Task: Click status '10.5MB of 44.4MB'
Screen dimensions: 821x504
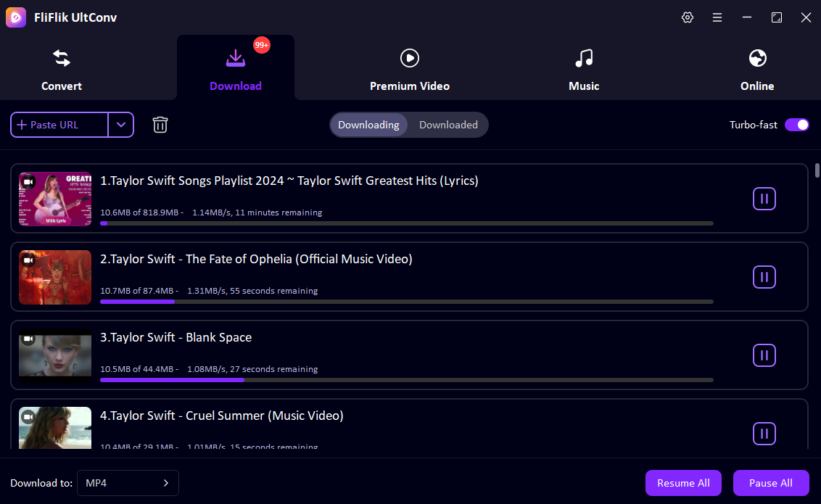Action: pyautogui.click(x=136, y=369)
